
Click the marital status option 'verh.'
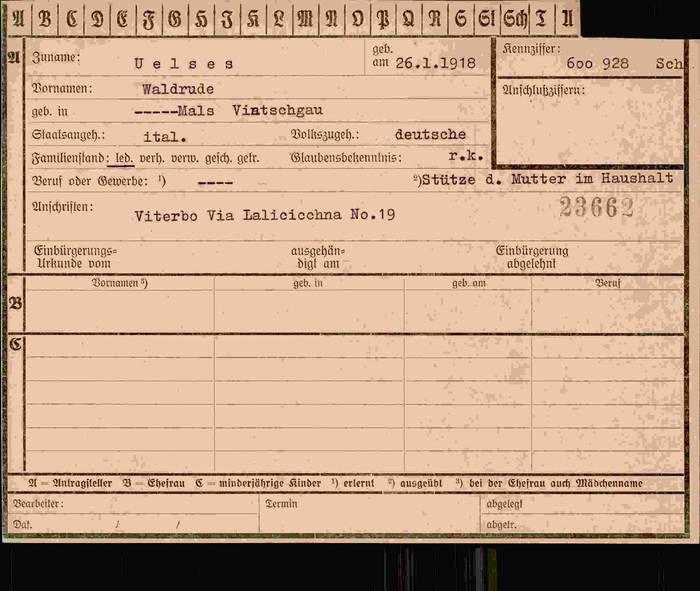pos(152,158)
